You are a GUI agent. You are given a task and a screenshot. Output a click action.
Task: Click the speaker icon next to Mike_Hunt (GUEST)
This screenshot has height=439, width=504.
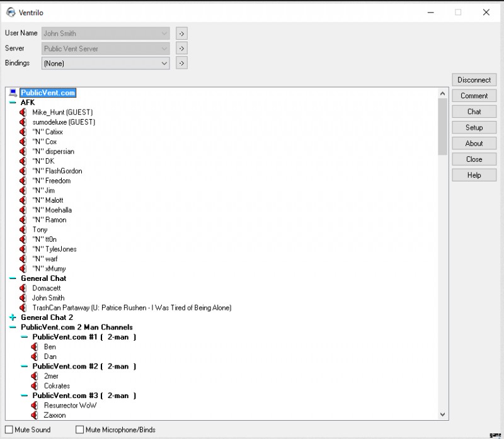click(x=23, y=112)
